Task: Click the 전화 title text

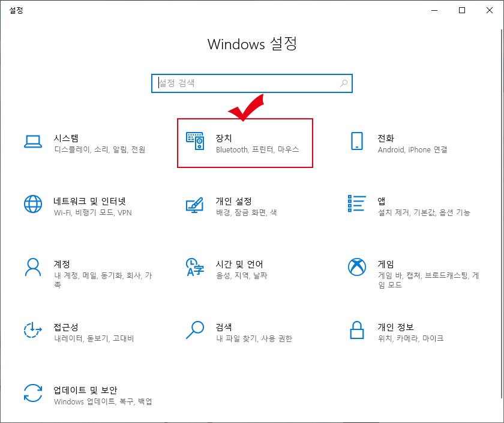Action: 386,138
